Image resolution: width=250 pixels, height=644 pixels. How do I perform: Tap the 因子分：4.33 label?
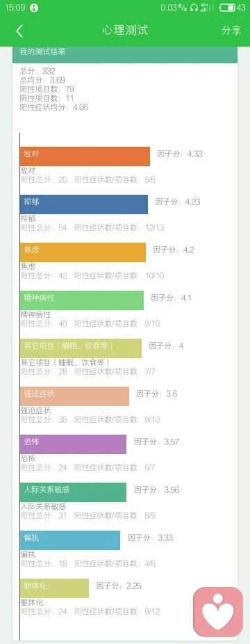coord(180,154)
